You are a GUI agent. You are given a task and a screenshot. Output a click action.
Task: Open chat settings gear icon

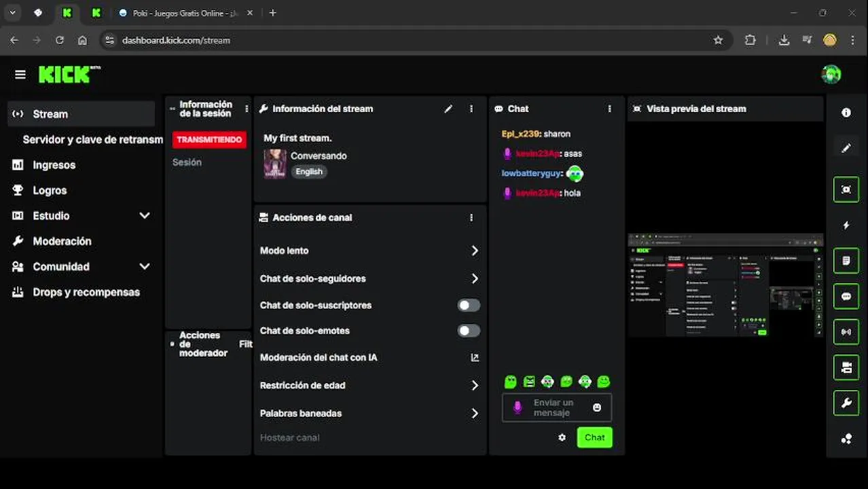coord(562,437)
